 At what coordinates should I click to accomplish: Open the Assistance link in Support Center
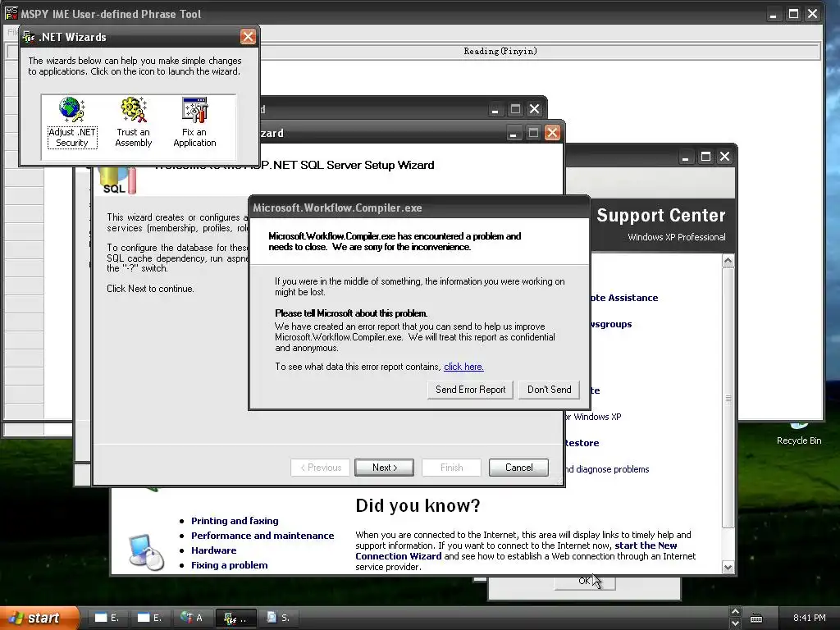[x=624, y=298]
